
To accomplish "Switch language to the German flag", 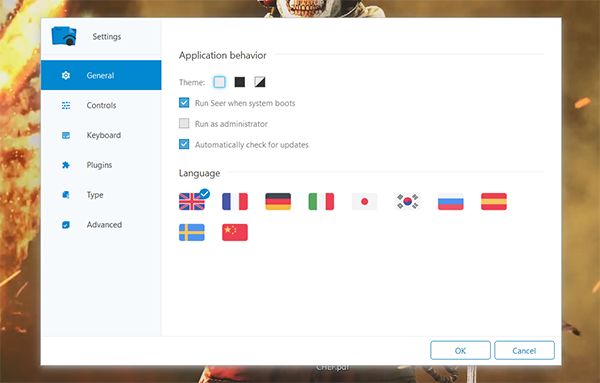I will pyautogui.click(x=278, y=202).
